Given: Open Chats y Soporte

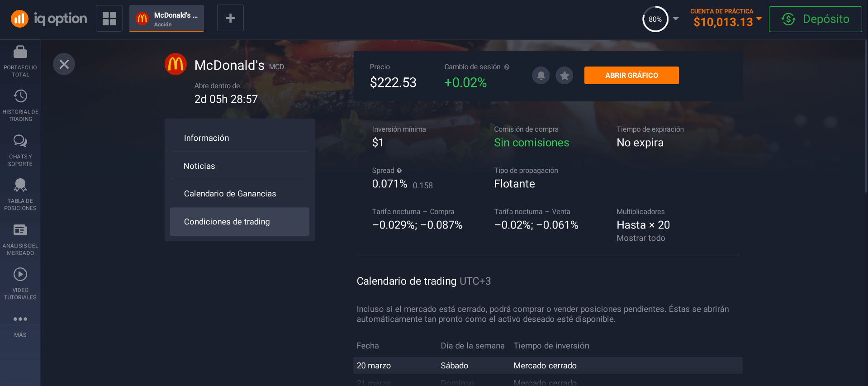Looking at the screenshot, I should (x=20, y=150).
